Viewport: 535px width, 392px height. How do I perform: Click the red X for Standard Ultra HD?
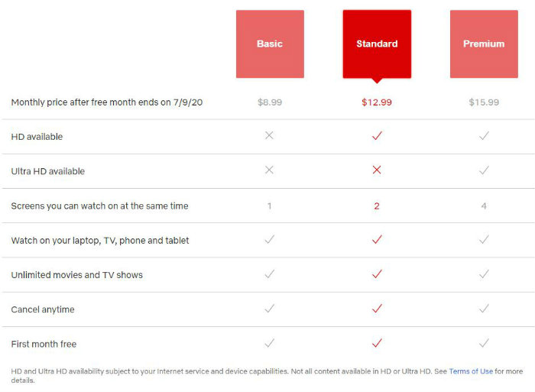coord(377,170)
